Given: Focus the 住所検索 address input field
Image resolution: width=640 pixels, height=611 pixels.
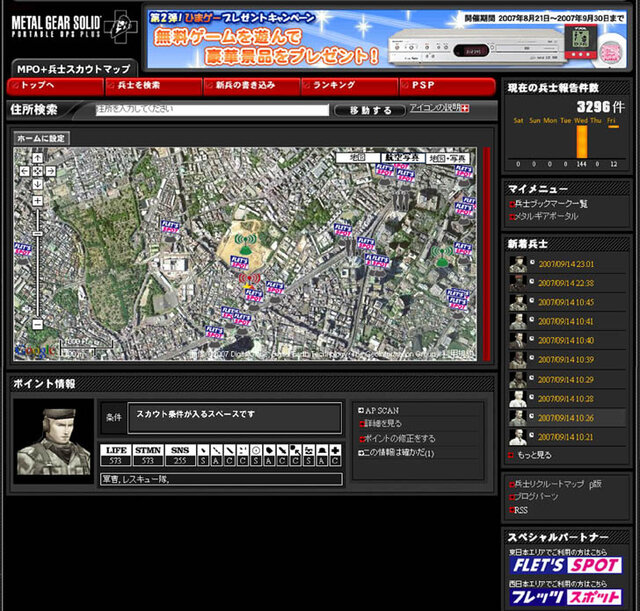Looking at the screenshot, I should [212, 110].
